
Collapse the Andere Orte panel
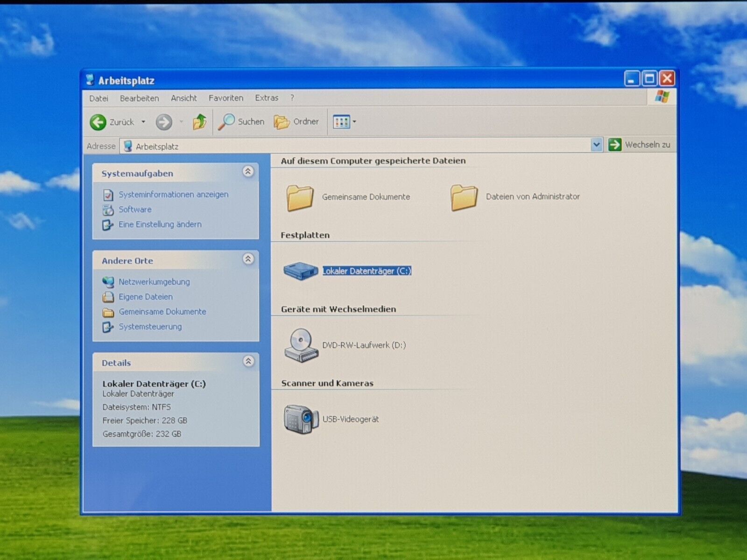[248, 259]
